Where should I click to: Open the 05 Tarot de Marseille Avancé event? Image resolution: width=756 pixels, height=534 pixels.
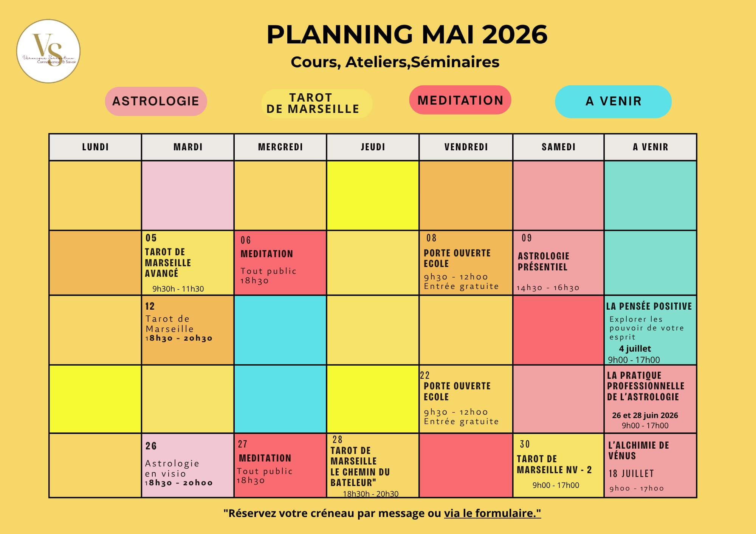(187, 263)
